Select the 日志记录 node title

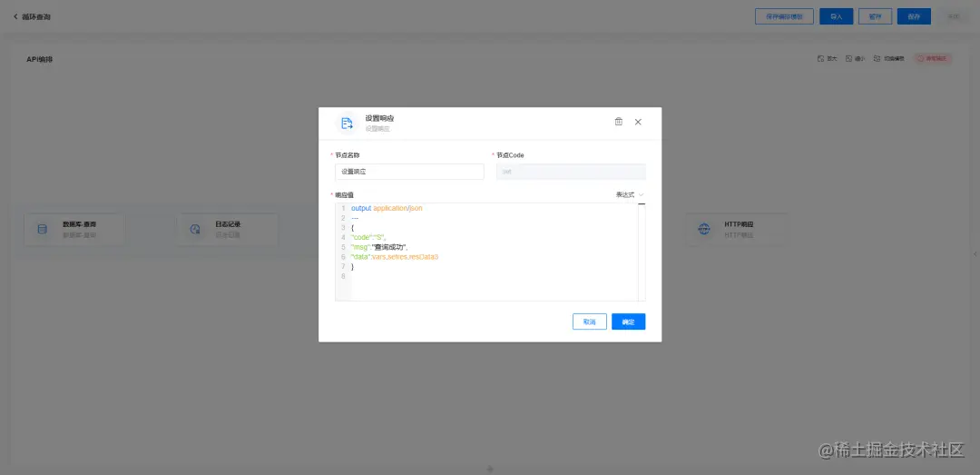228,224
